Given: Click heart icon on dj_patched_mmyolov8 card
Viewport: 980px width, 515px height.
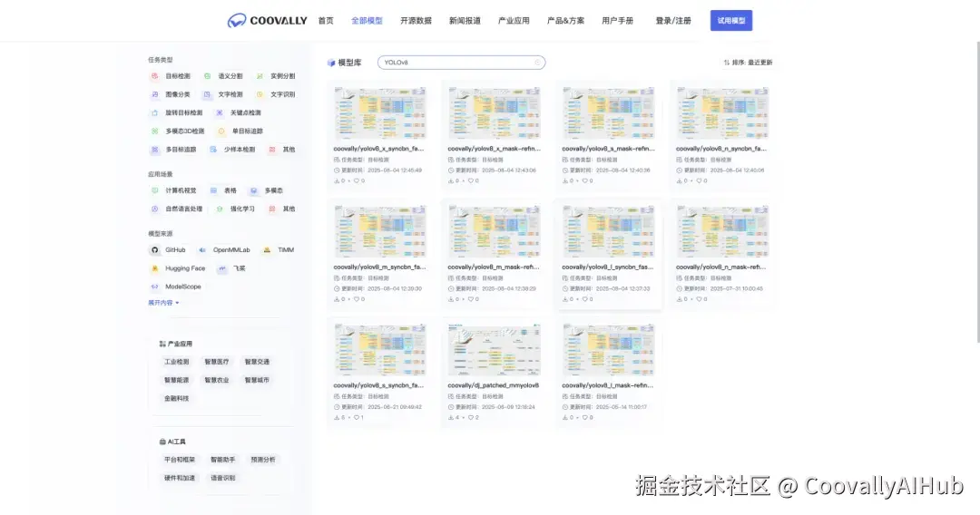Looking at the screenshot, I should pyautogui.click(x=471, y=418).
